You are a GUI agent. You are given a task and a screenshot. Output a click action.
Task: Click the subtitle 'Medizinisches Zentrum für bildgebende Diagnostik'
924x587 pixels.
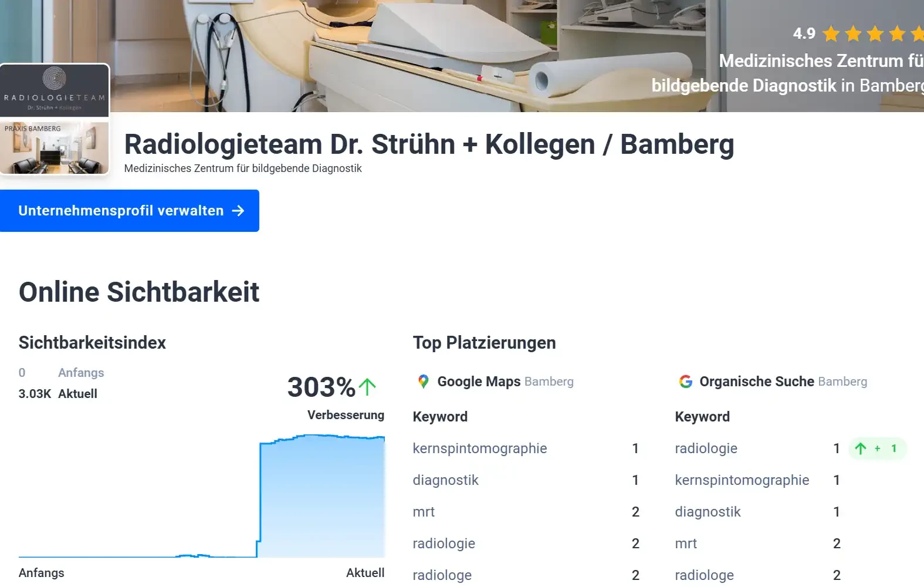click(243, 168)
